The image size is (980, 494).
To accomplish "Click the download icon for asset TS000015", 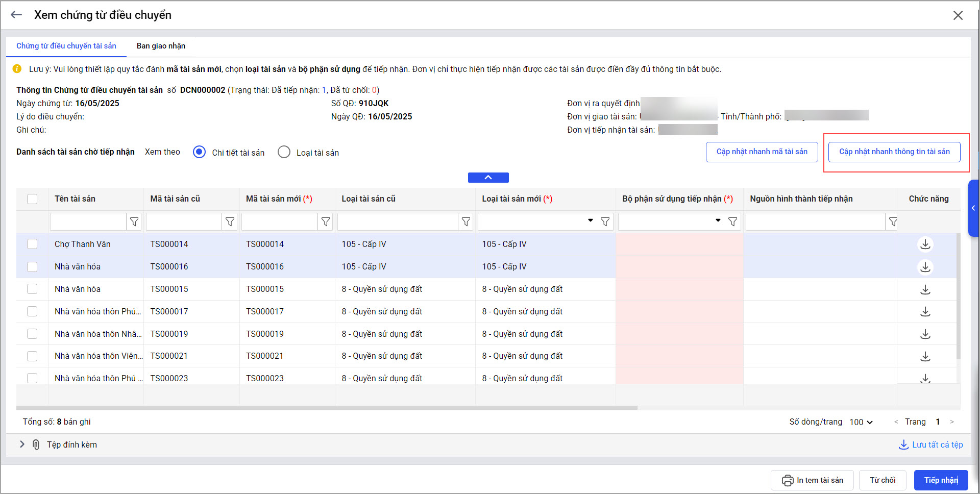I will 925,289.
